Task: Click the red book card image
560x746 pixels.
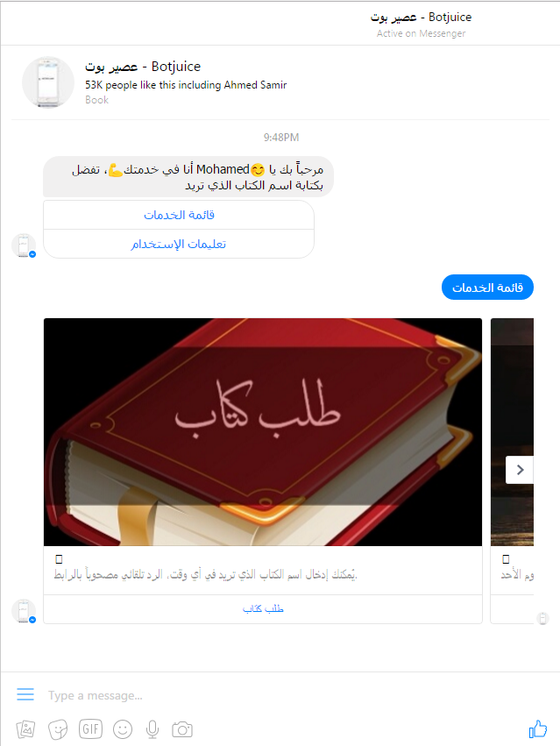Action: coord(263,432)
